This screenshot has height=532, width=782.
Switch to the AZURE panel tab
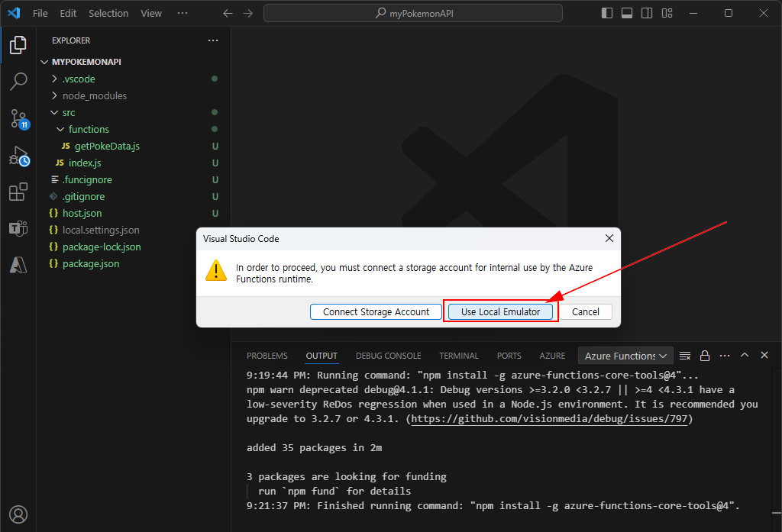(x=552, y=356)
